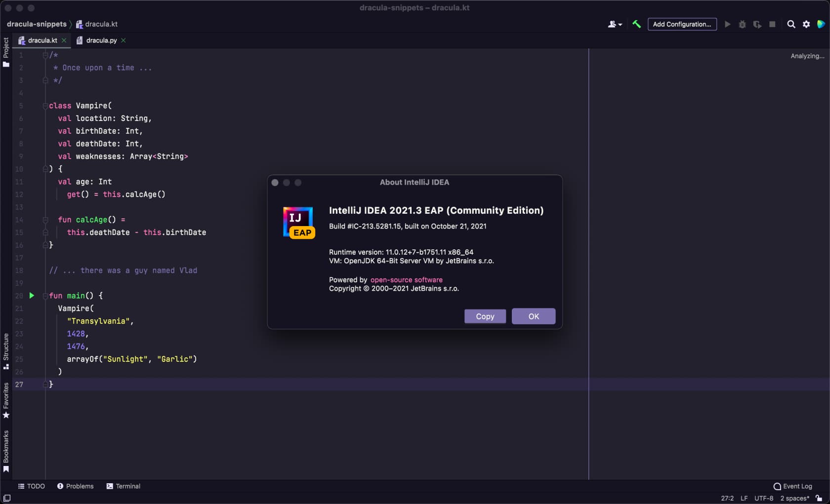Open Search Everywhere with the magnifier icon
Screen dimensions: 830x504
pyautogui.click(x=790, y=24)
